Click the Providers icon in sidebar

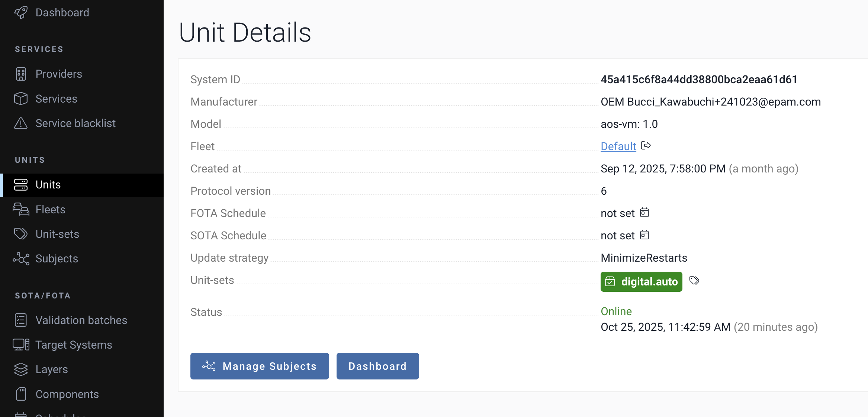[21, 74]
